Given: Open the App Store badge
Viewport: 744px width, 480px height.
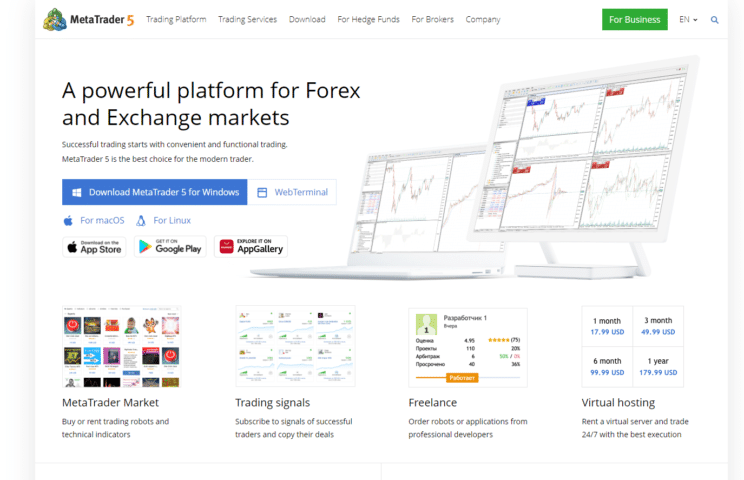Looking at the screenshot, I should point(94,247).
